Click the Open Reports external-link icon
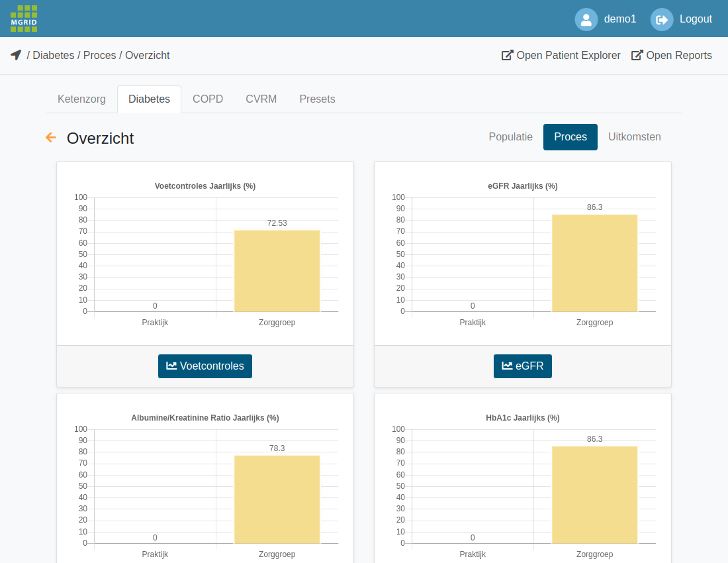The height and width of the screenshot is (563, 728). click(637, 55)
